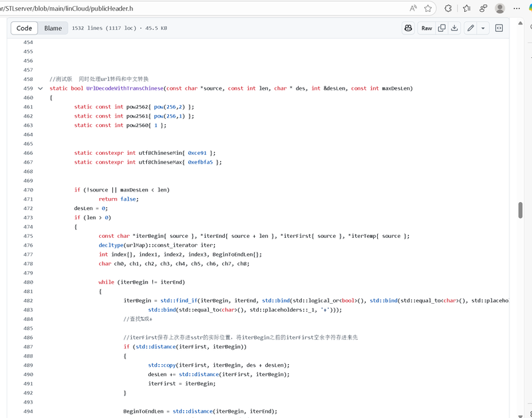Open the Favorites list icon
The image size is (532, 418).
467,9
